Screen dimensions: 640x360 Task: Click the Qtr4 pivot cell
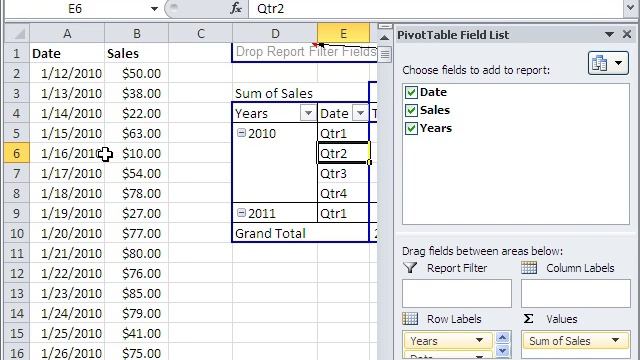point(343,193)
